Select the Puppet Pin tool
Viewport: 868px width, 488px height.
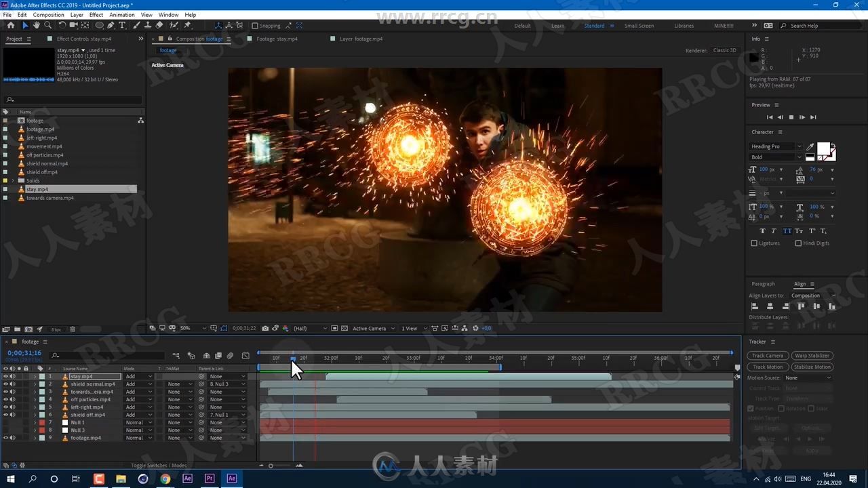pos(187,25)
